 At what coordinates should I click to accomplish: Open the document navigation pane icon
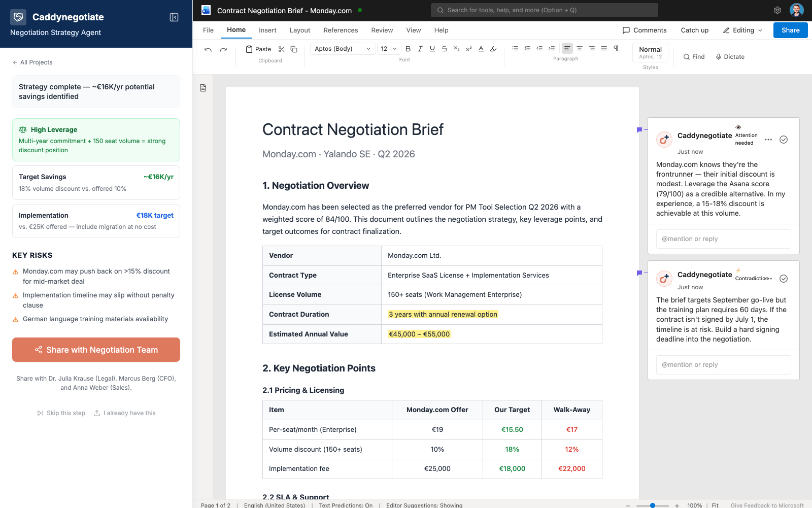click(x=203, y=88)
